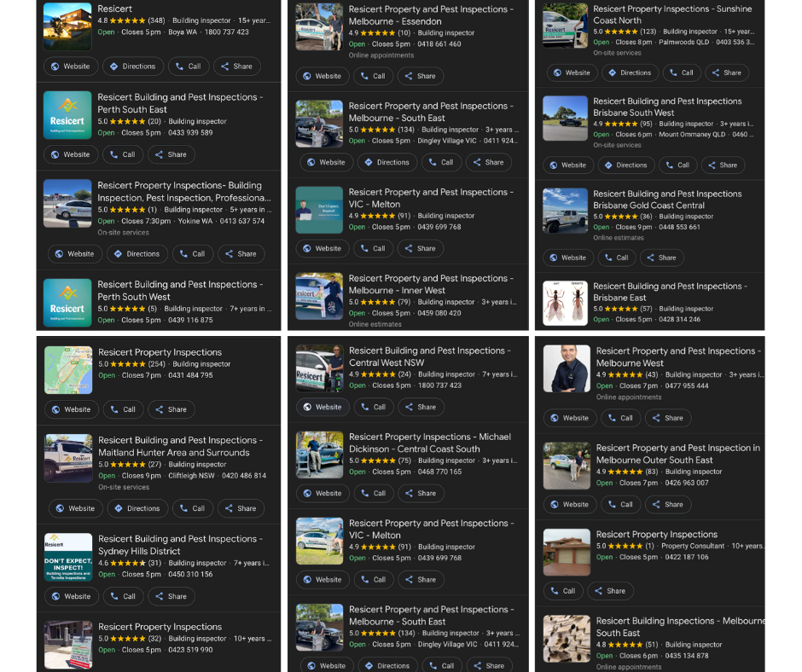Viewport: 802px width, 672px height.
Task: Open Website for Brisbane Gold Coast Central
Action: [567, 258]
